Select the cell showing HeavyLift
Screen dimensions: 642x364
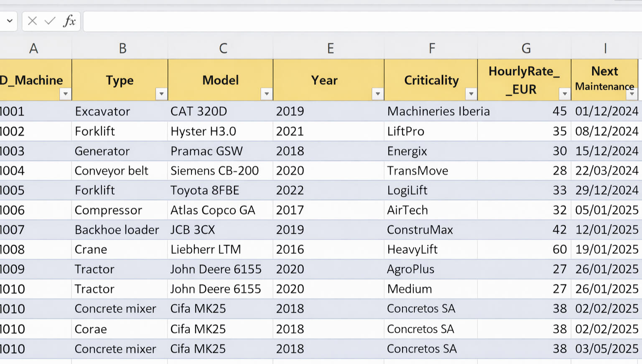coord(431,249)
